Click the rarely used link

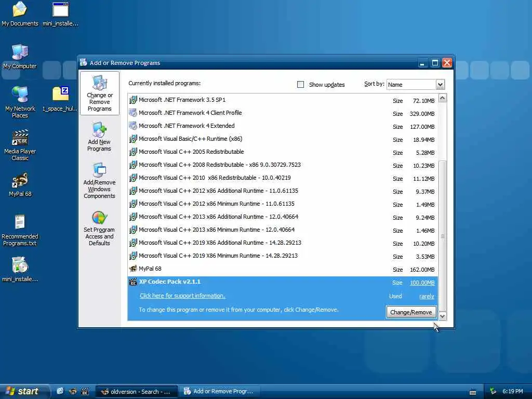pyautogui.click(x=427, y=296)
